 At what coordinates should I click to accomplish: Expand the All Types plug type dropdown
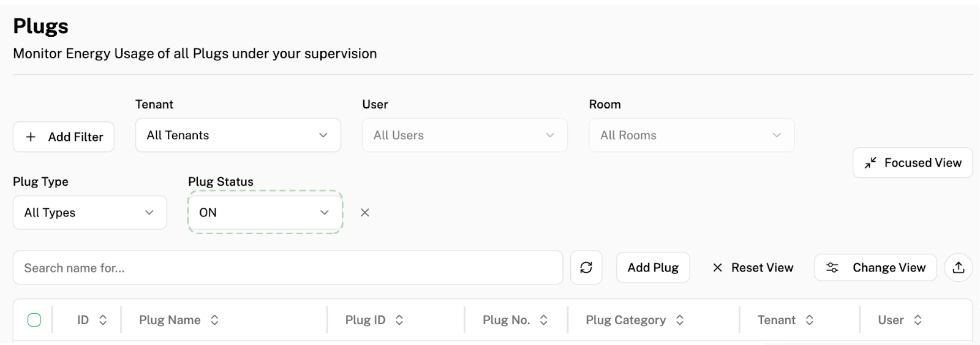click(x=89, y=213)
